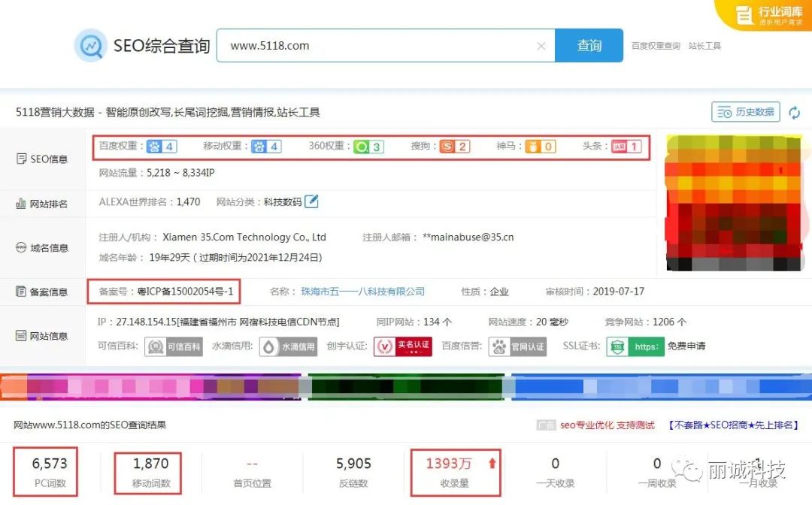Click the 网站速度 20 毫秒 text
Viewport: 812px width, 505px height.
pos(528,322)
